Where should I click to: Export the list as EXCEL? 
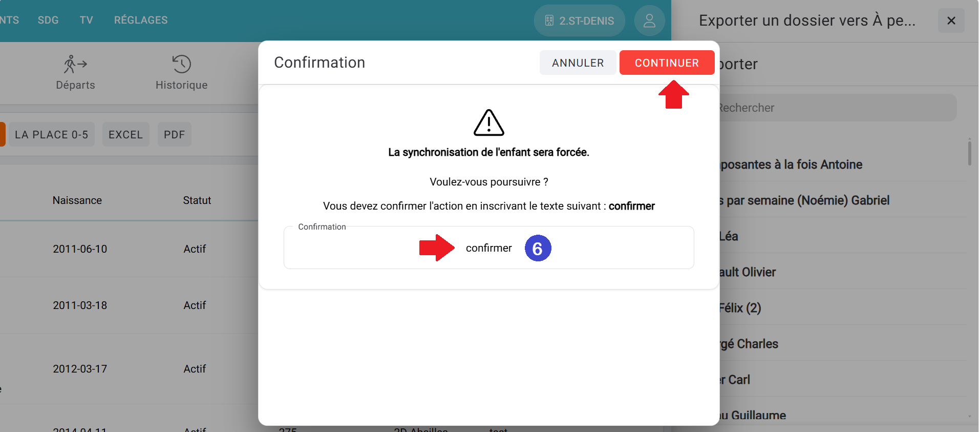125,134
